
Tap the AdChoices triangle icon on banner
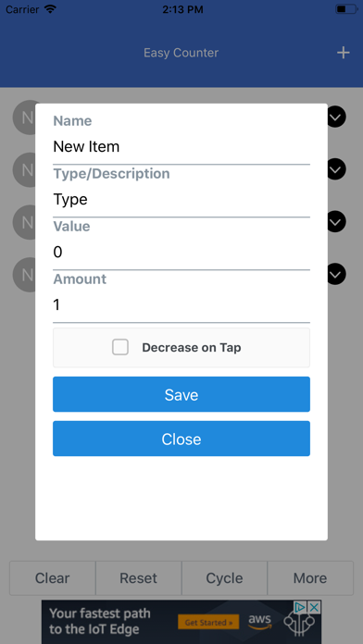pyautogui.click(x=301, y=607)
